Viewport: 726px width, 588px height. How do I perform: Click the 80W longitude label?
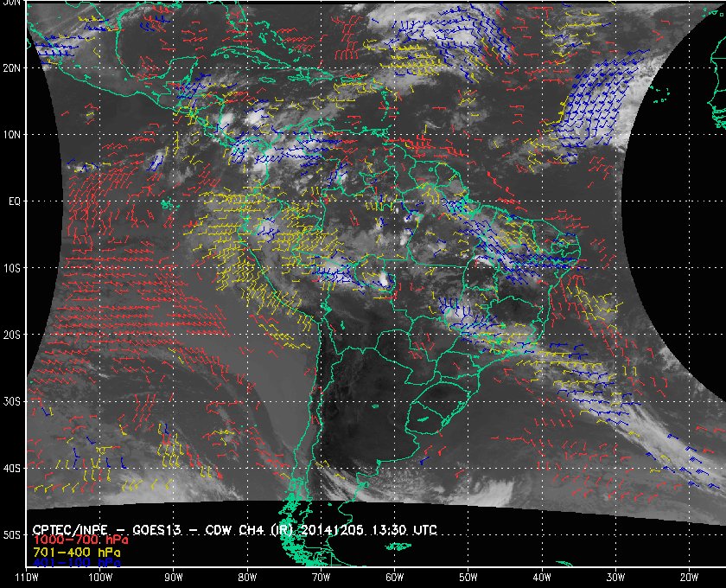tap(247, 578)
